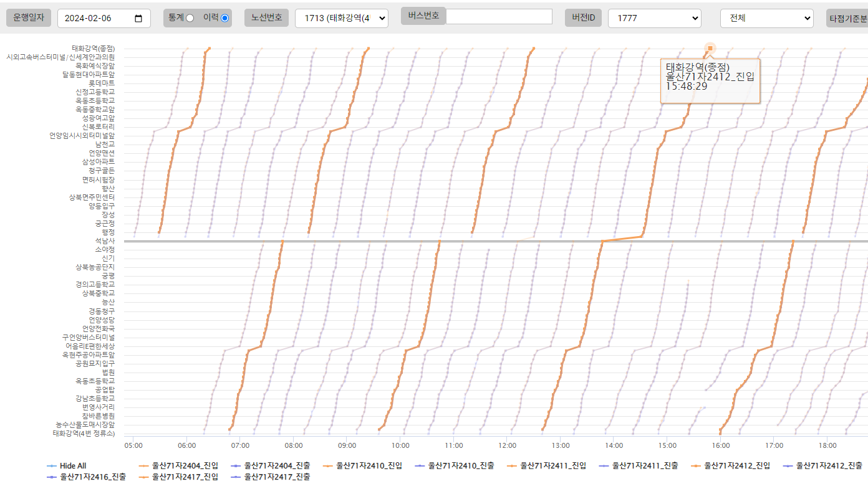The height and width of the screenshot is (489, 868).
Task: Open the 전체 filter dropdown
Action: tap(766, 18)
